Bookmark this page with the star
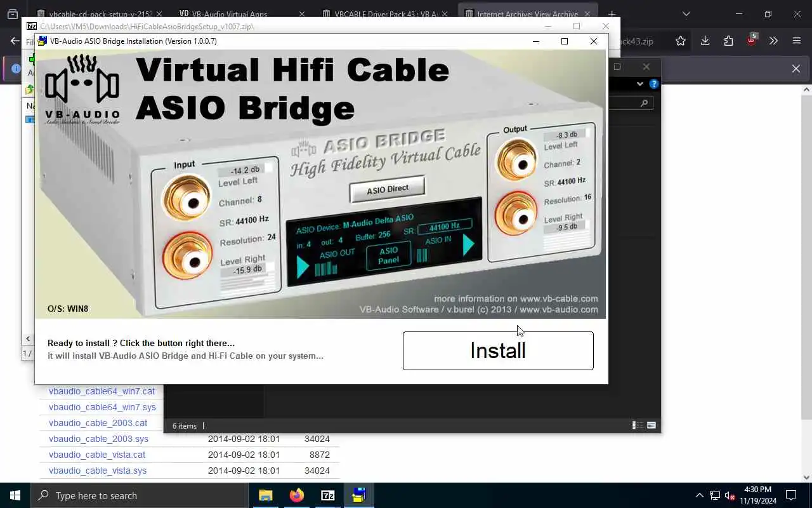 click(681, 41)
